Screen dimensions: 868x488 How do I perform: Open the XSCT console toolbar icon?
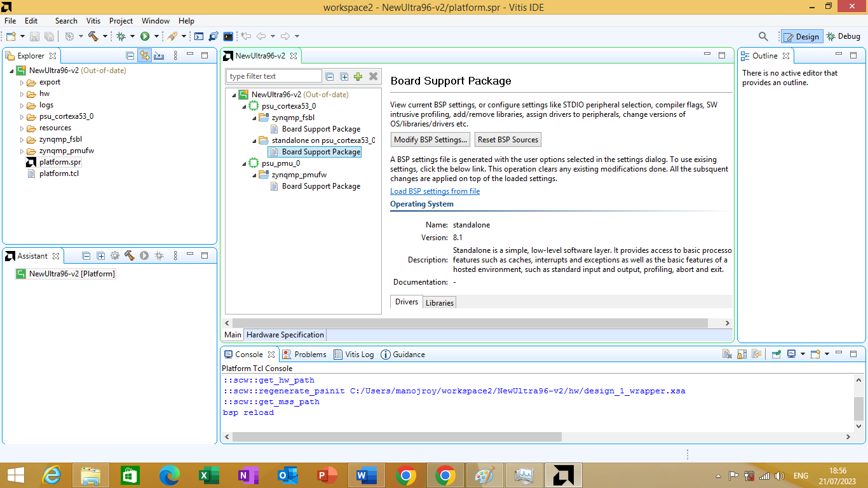tap(199, 36)
